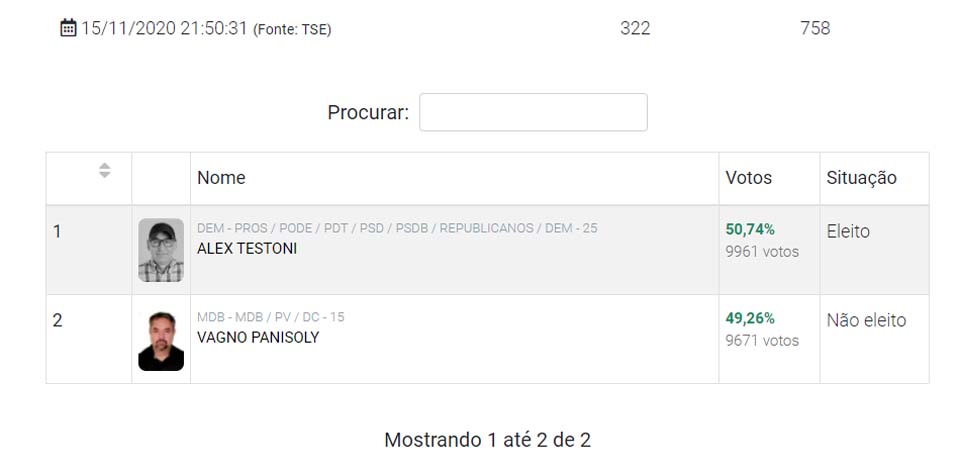Click the 9671 votos count

762,341
